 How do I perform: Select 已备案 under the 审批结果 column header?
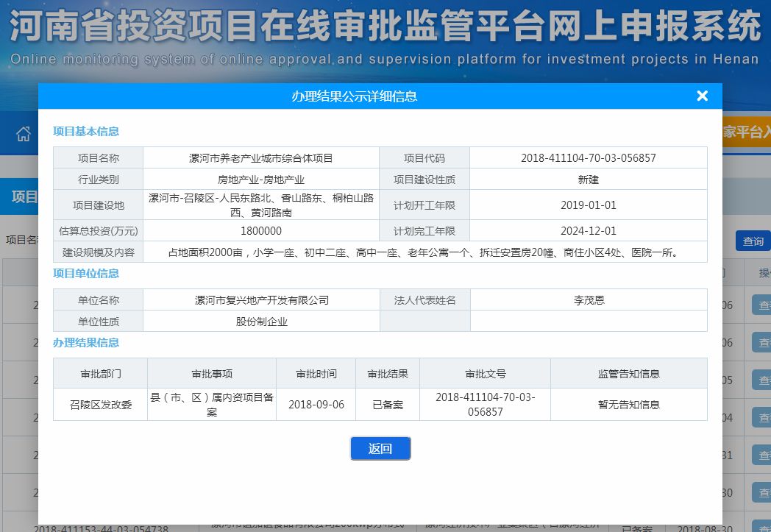coord(388,405)
